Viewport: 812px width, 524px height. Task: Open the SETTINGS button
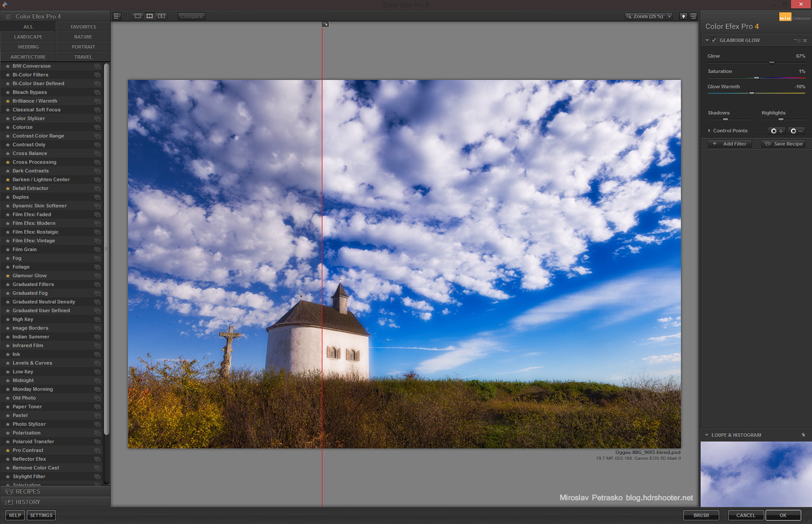[x=41, y=515]
